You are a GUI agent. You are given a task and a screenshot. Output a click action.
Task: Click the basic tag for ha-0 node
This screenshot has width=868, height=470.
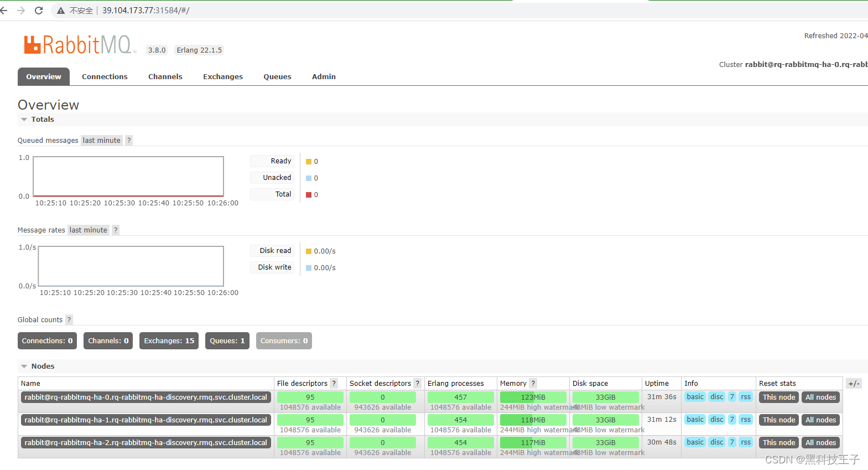point(695,397)
